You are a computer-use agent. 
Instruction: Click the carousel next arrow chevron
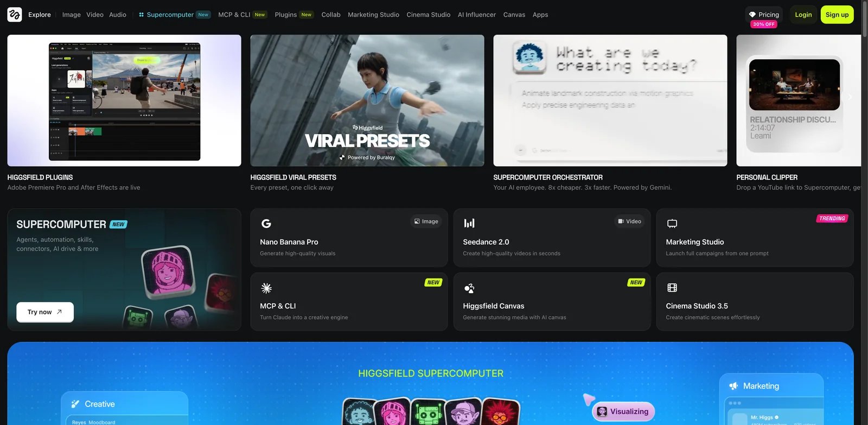[850, 97]
